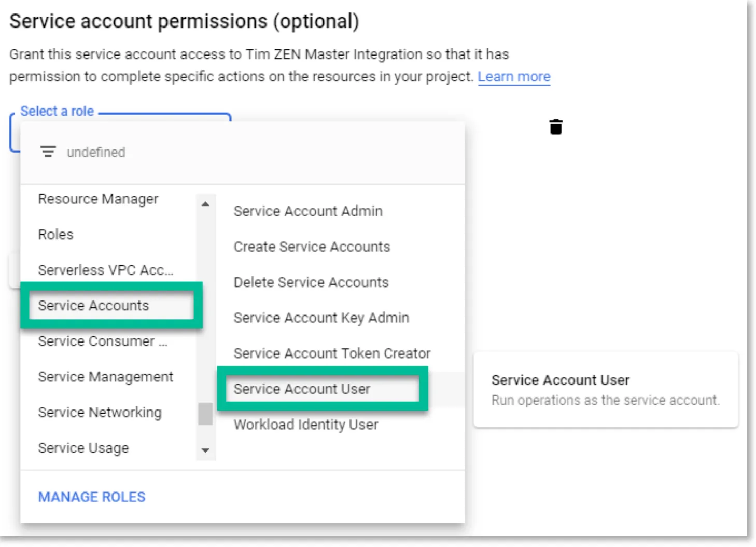This screenshot has width=756, height=547.
Task: Click the filter icon beside undefined
Action: (x=48, y=152)
